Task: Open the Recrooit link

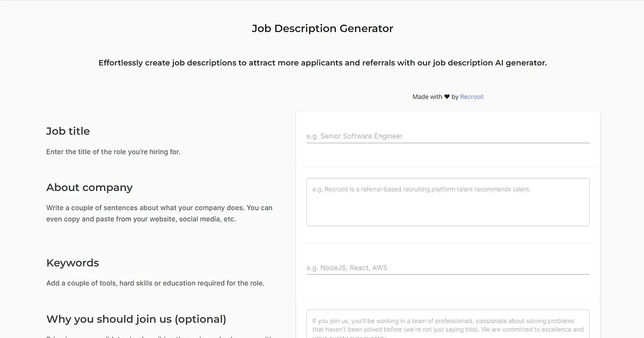Action: coord(472,97)
